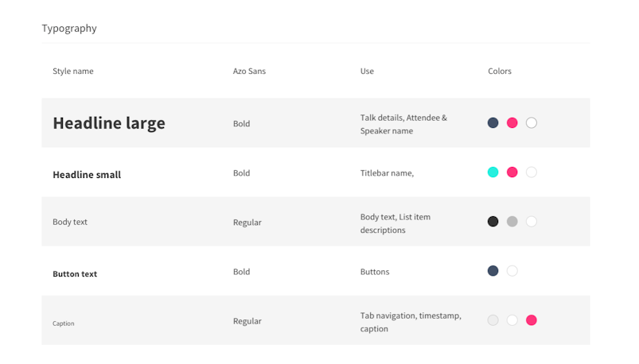
Task: Click the Typography section heading
Action: (x=69, y=29)
